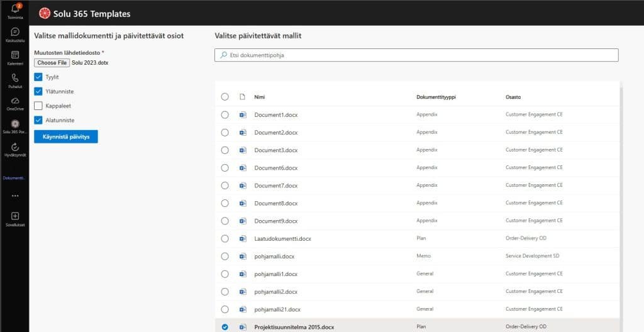Open the Kalenteri calendar icon
Image resolution: width=644 pixels, height=332 pixels.
coord(15,55)
